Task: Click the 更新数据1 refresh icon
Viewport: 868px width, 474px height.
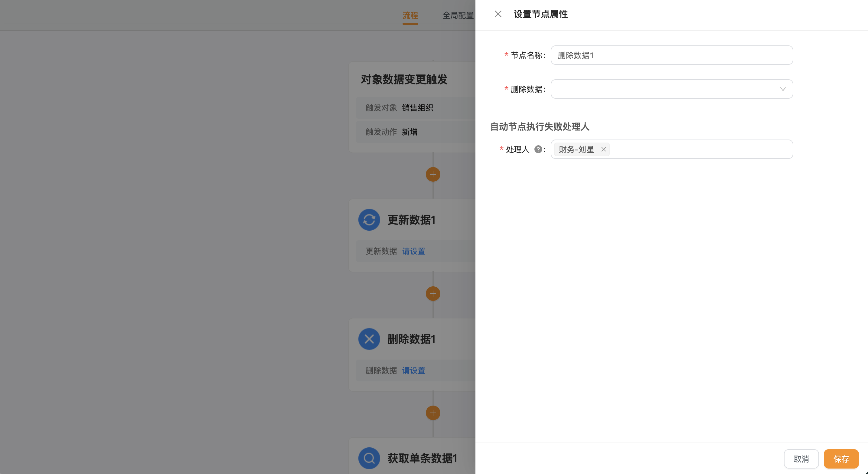Action: pos(369,220)
